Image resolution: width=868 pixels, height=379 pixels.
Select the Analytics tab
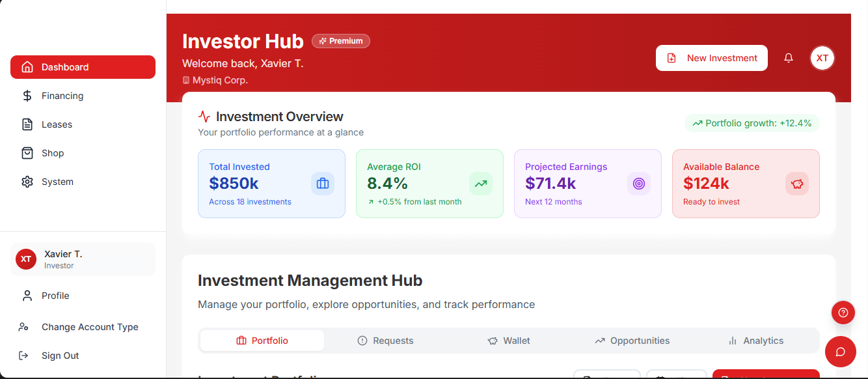[755, 341]
